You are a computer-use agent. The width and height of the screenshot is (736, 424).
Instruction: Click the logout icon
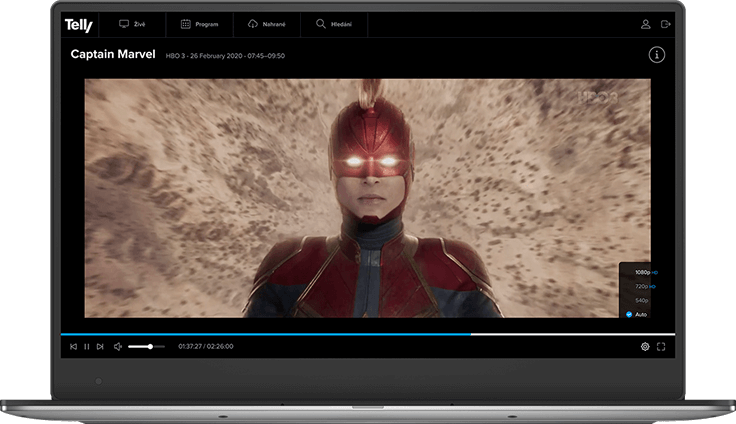667,24
